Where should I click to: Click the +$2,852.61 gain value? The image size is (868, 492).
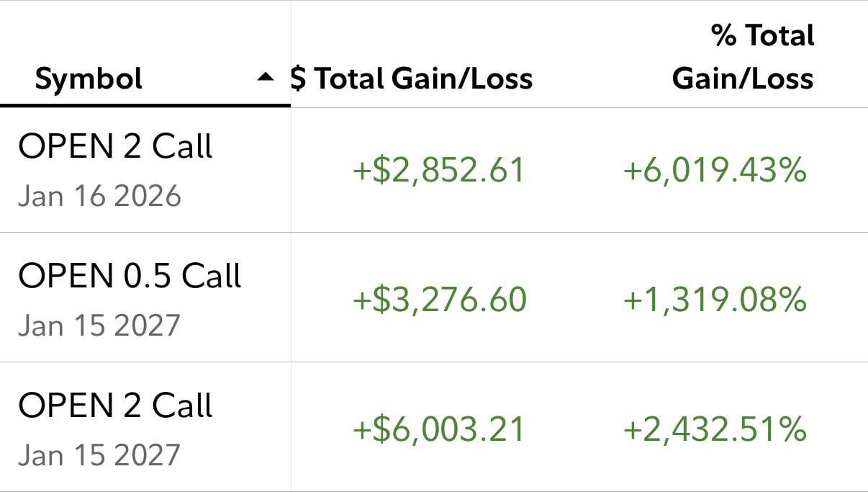(x=438, y=171)
